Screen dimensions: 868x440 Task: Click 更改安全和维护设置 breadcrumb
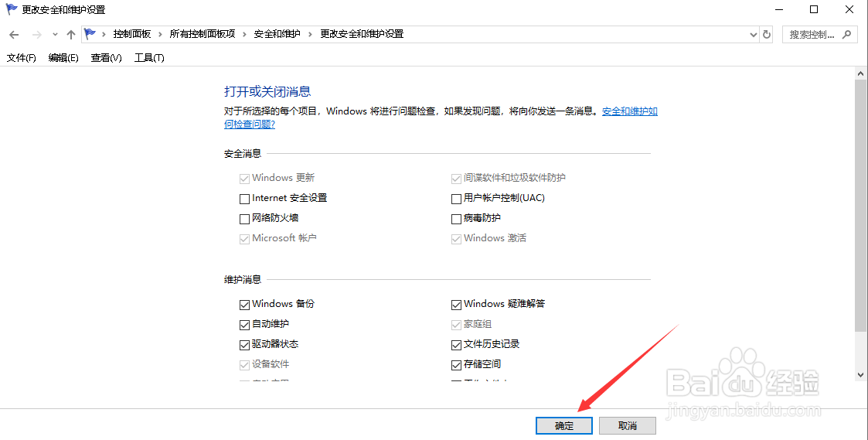coord(362,34)
